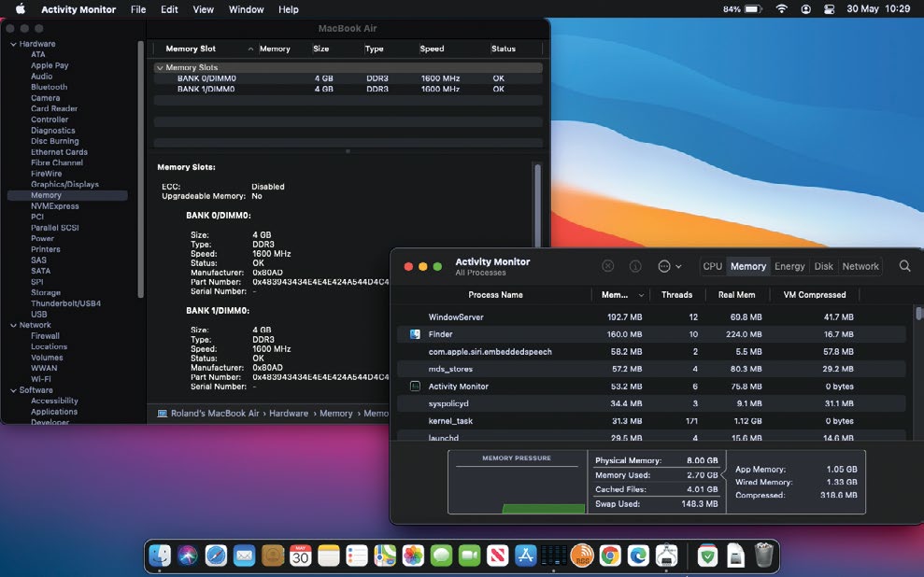
Task: Collapse the Network section in the sidebar
Action: 13,325
